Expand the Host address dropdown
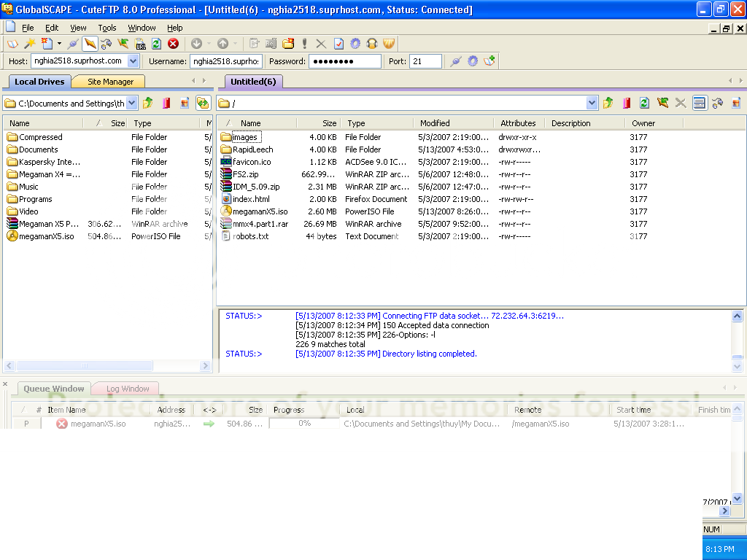Viewport: 747px width, 560px height. click(x=133, y=61)
